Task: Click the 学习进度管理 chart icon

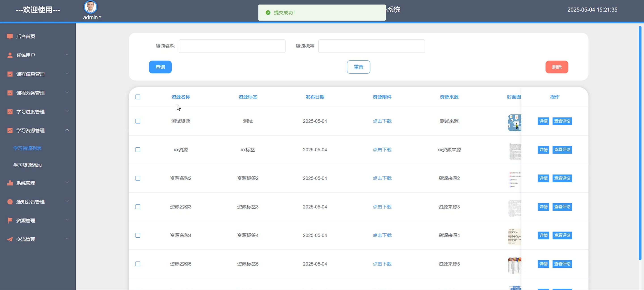Action: point(10,112)
